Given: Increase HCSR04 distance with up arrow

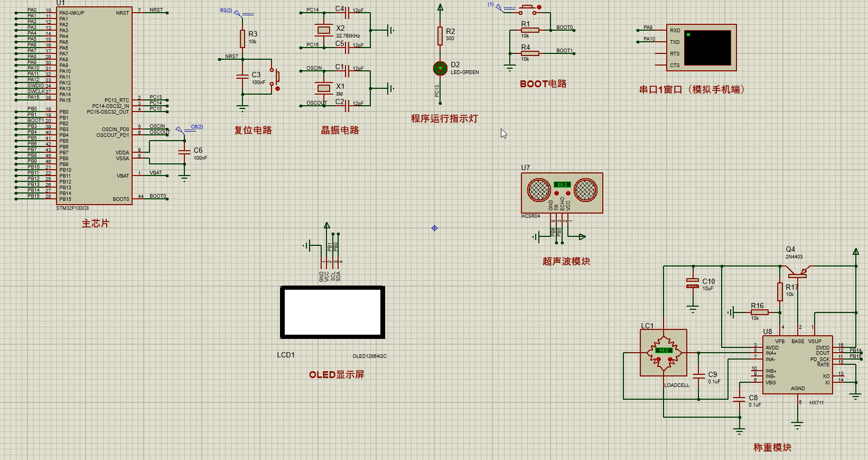Looking at the screenshot, I should (568, 194).
